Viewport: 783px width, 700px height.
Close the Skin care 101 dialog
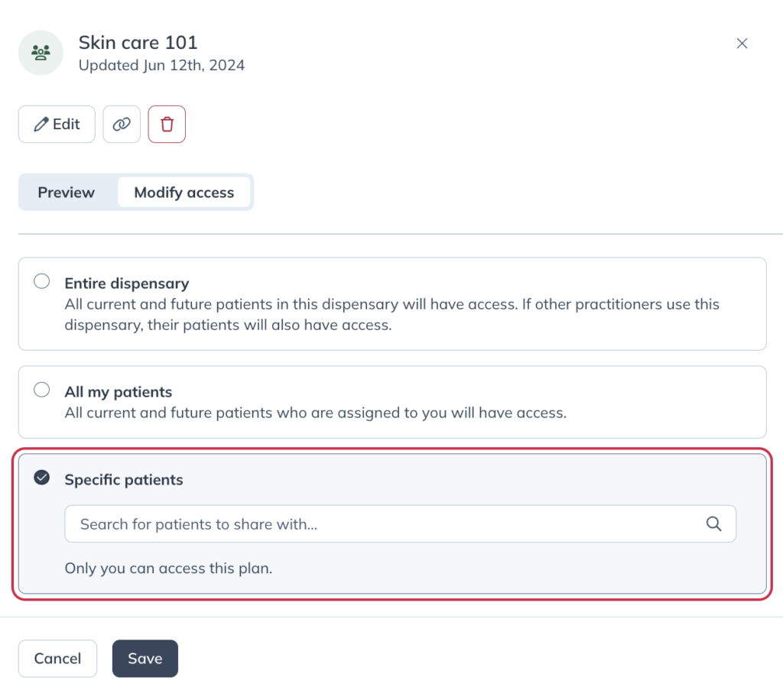[x=742, y=44]
